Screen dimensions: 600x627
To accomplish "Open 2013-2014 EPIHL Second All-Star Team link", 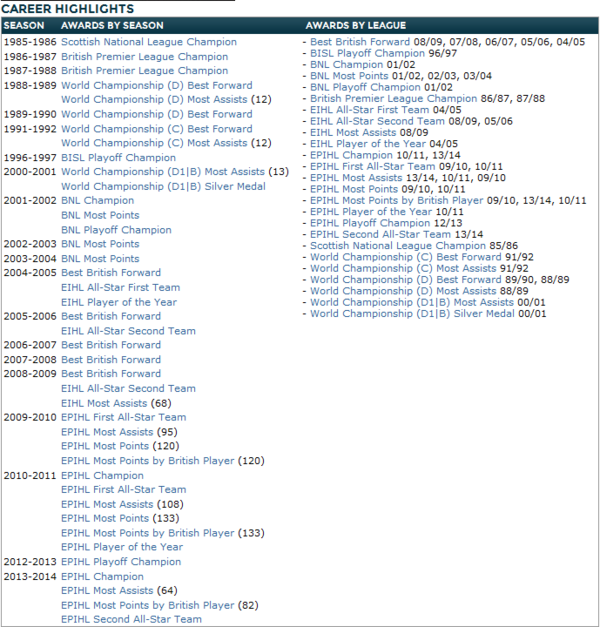I will (131, 619).
